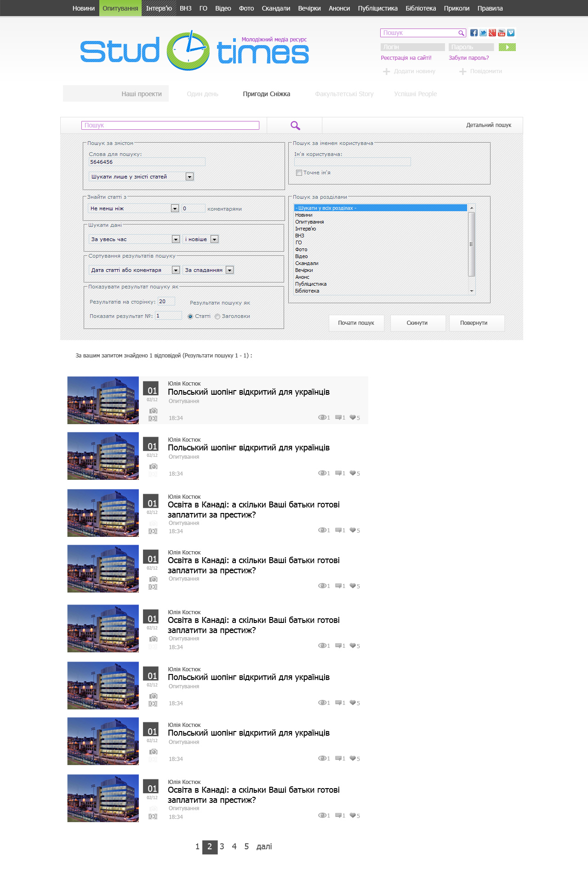Focus the wide Пошук bar above form
Screen dimensions: 588x870
pyautogui.click(x=170, y=125)
